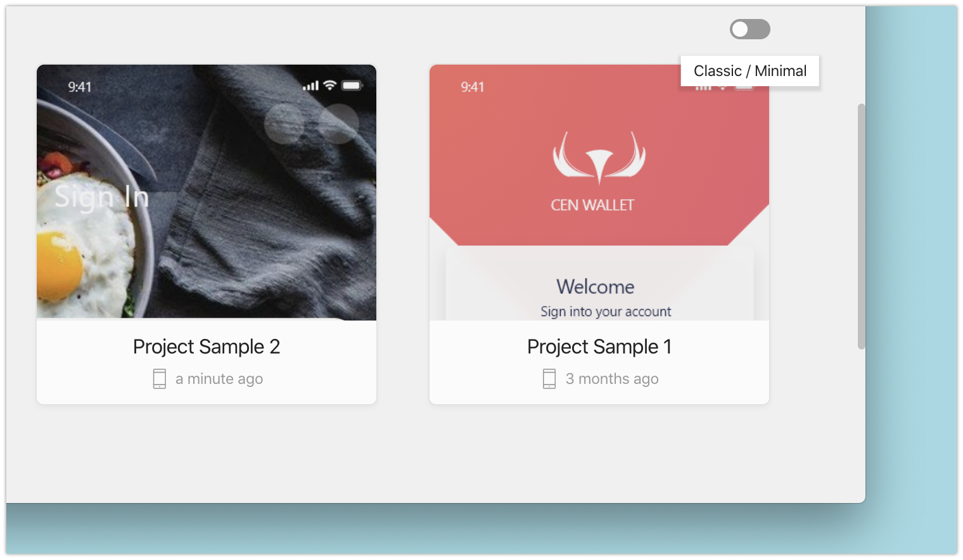Click the phone icon beside "a minute ago"
Image resolution: width=963 pixels, height=560 pixels.
(x=160, y=379)
